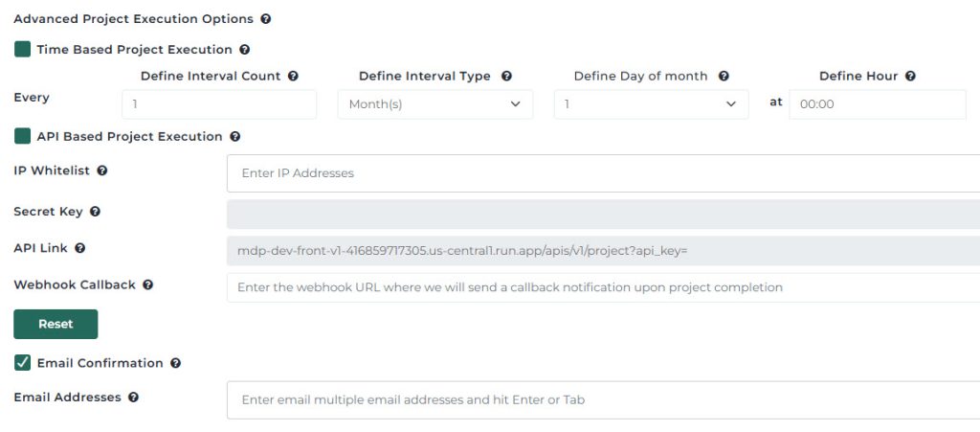Screen dimensions: 980x432
Task: Toggle API Based Project Execution checkbox
Action: tap(23, 137)
